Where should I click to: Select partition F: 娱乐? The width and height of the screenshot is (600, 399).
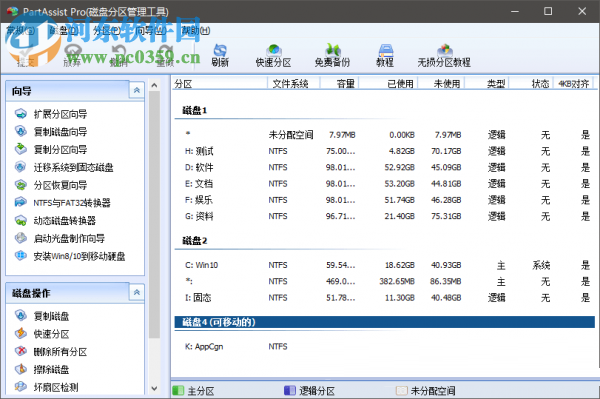385,200
